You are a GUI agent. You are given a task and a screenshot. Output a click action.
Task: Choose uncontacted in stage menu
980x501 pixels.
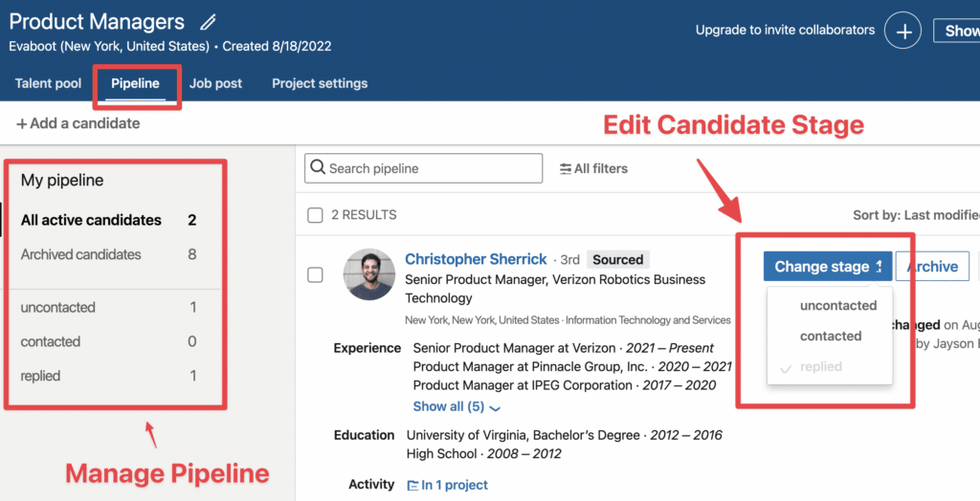837,305
